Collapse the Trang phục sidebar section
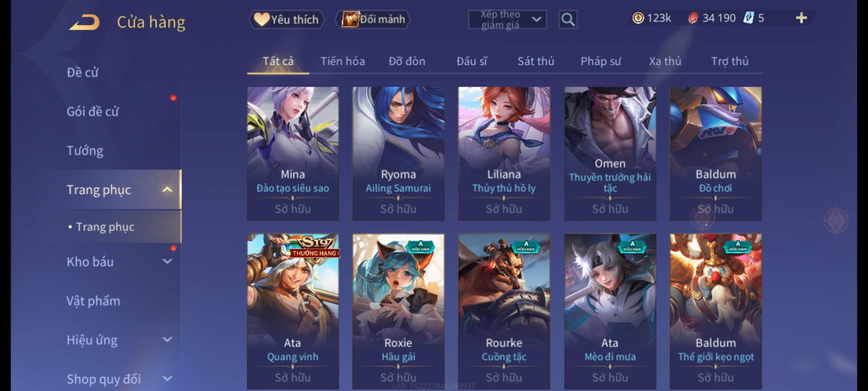Viewport: 868px width, 391px height. [x=167, y=189]
